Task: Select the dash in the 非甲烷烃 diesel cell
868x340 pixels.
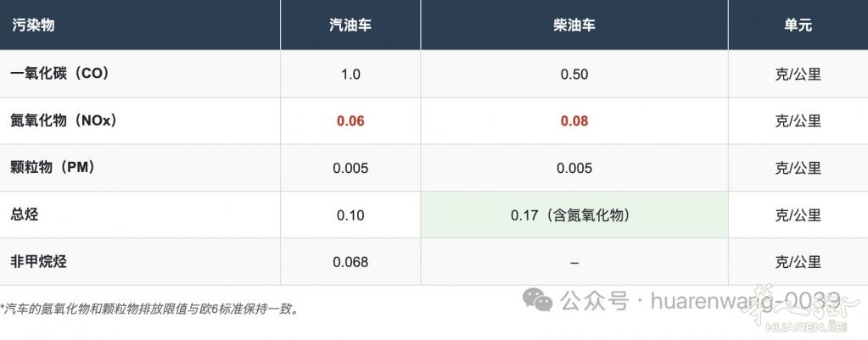Action: pyautogui.click(x=574, y=262)
